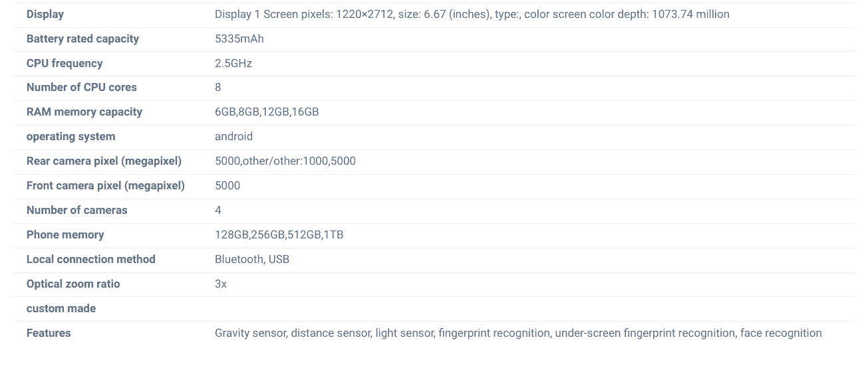868x368 pixels.
Task: Click the Number of CPU cores label
Action: [x=81, y=87]
